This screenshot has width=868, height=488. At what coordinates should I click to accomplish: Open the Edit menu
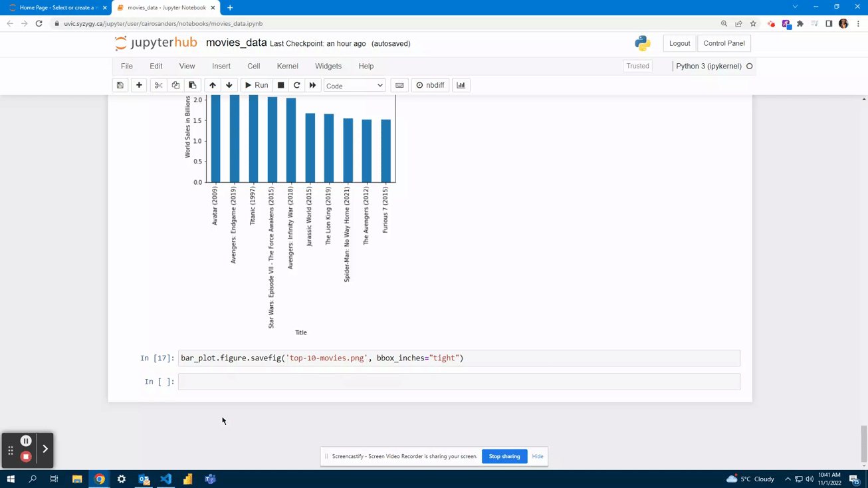pyautogui.click(x=156, y=66)
